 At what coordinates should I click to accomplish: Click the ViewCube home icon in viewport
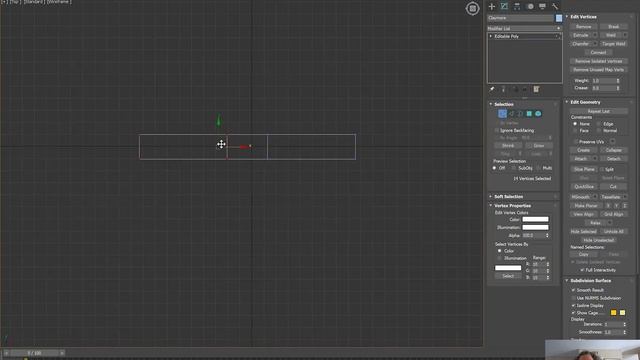pyautogui.click(x=473, y=9)
